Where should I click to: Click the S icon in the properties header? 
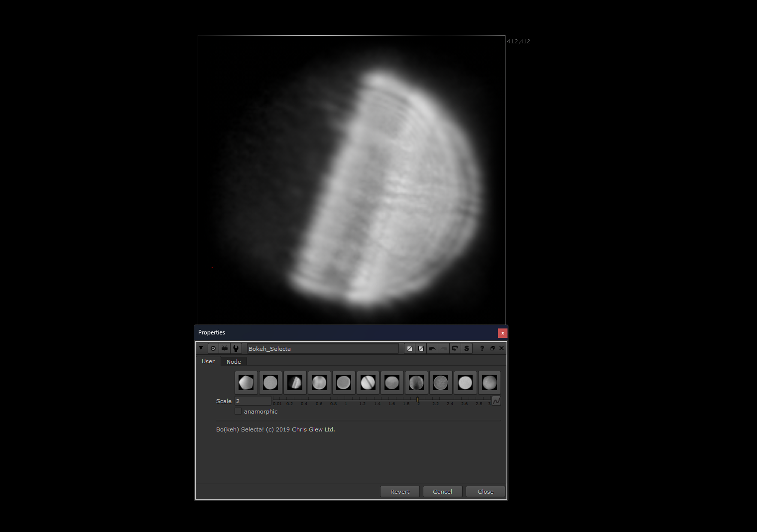coord(467,348)
